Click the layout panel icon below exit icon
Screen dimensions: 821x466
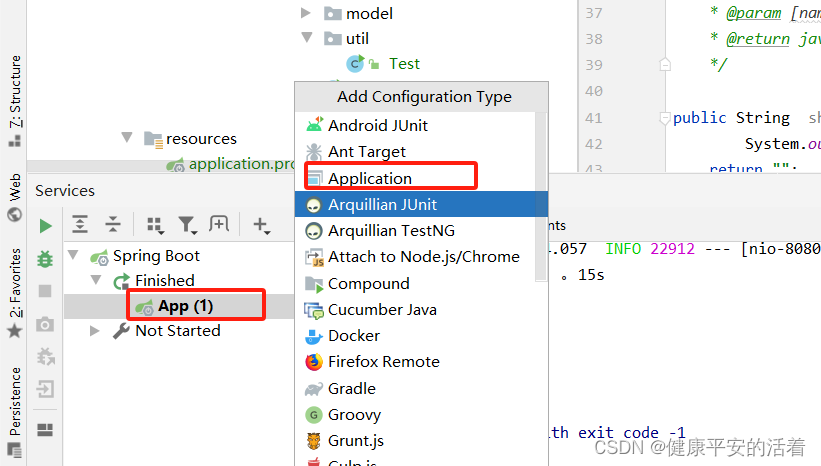tap(45, 430)
